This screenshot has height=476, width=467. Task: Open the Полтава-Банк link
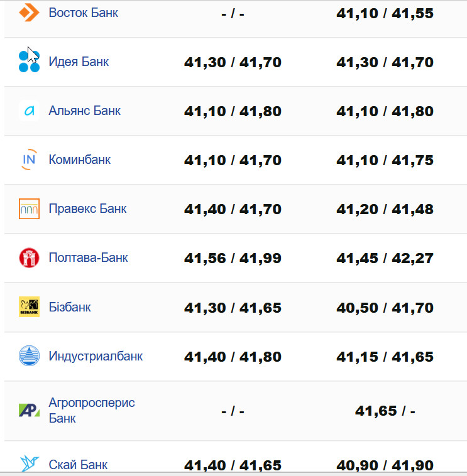(88, 257)
